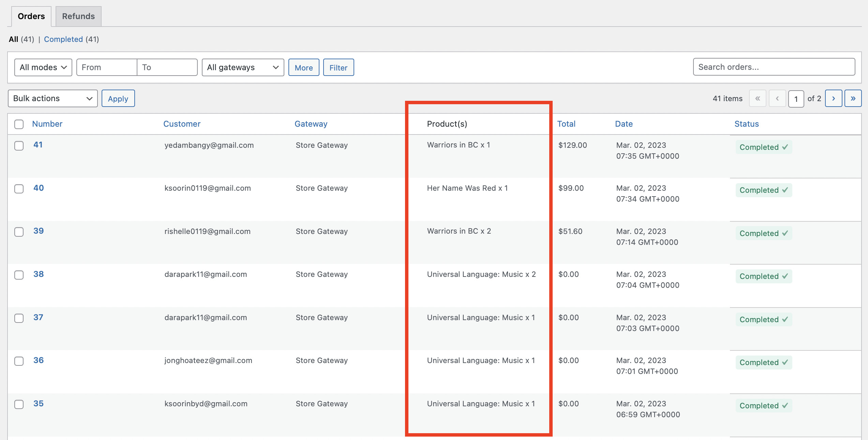Open order number 35
The image size is (868, 440).
coord(39,404)
